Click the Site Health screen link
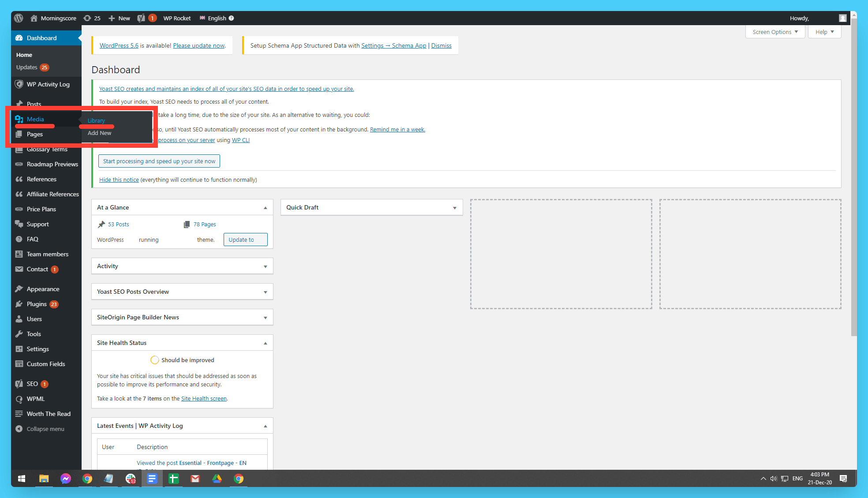This screenshot has width=868, height=498. [203, 398]
